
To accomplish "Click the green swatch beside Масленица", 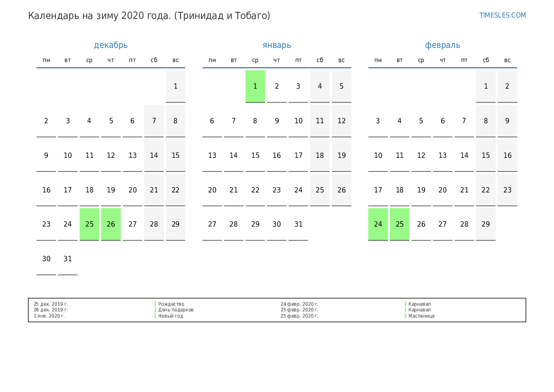I will [406, 316].
